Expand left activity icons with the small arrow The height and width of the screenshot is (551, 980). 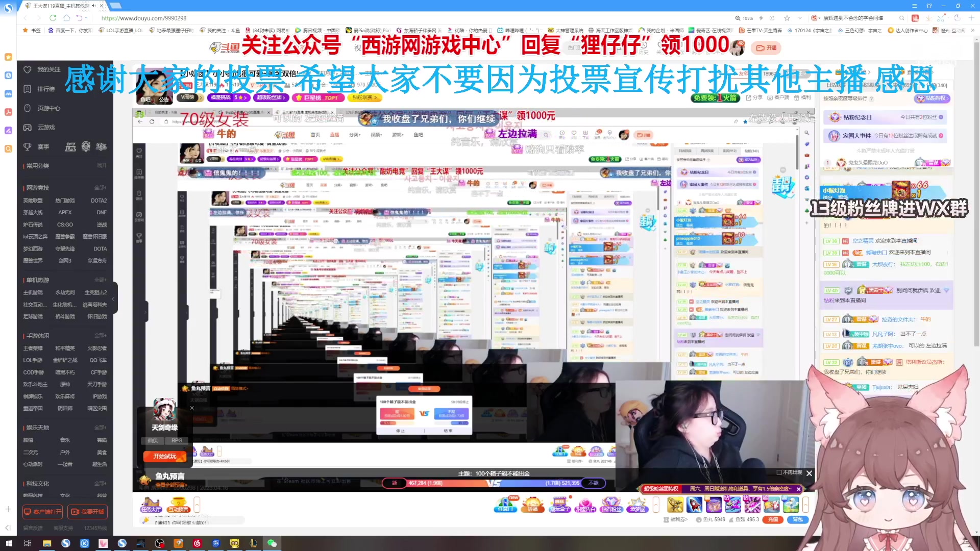point(197,505)
